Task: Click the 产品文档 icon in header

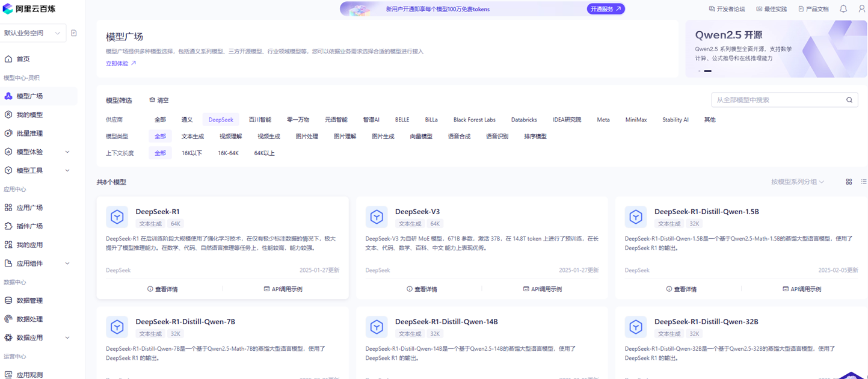Action: (801, 9)
